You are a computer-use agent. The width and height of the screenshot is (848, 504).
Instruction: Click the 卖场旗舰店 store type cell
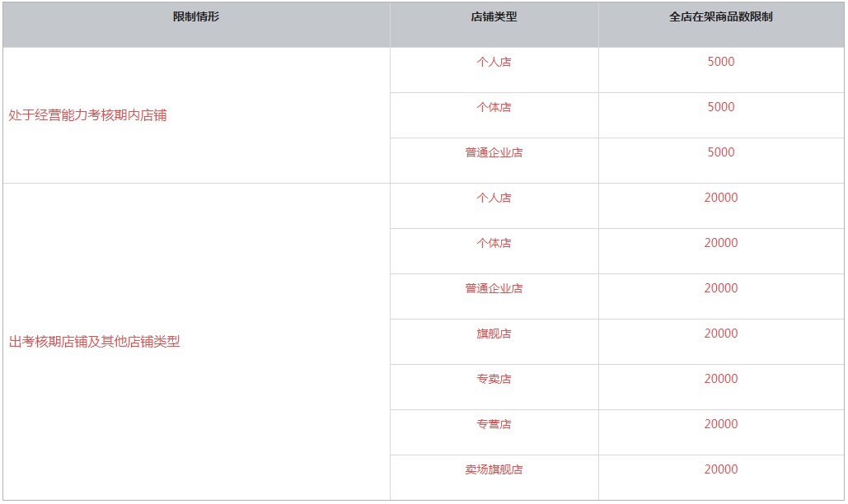coord(494,470)
